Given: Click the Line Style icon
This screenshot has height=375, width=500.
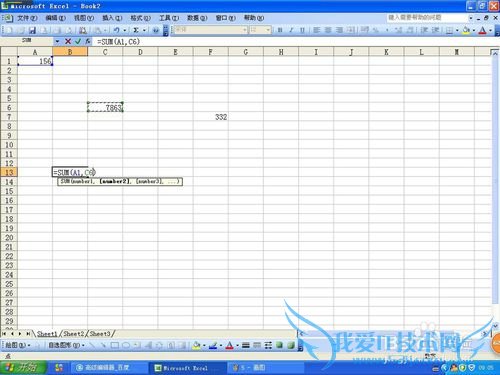Looking at the screenshot, I should [246, 345].
